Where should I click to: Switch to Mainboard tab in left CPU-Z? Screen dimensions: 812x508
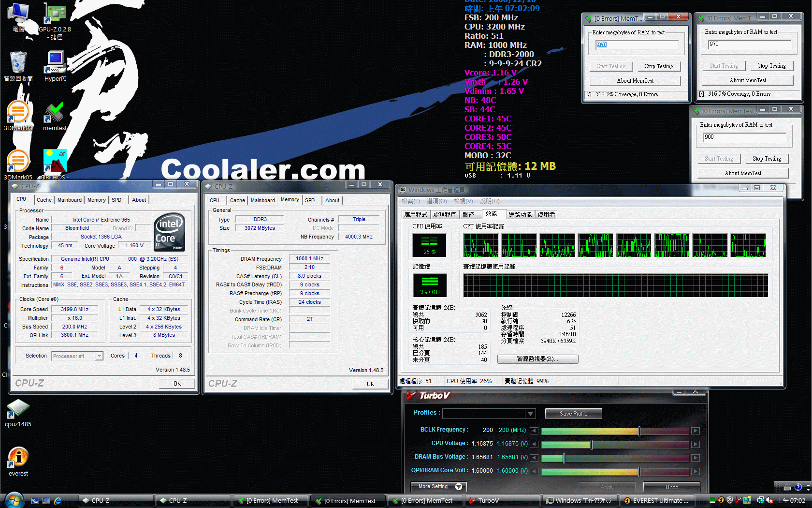[x=70, y=200]
